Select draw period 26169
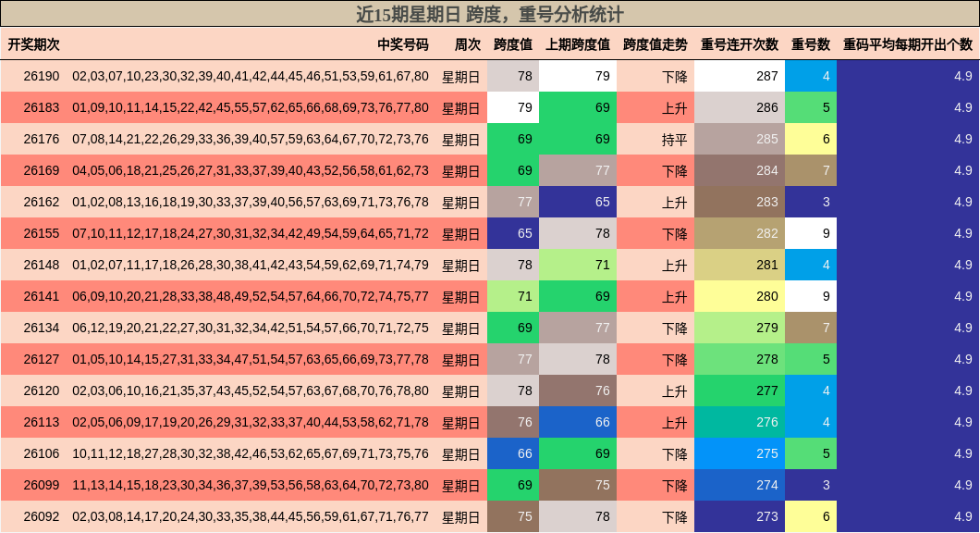The image size is (980, 533). tap(42, 171)
